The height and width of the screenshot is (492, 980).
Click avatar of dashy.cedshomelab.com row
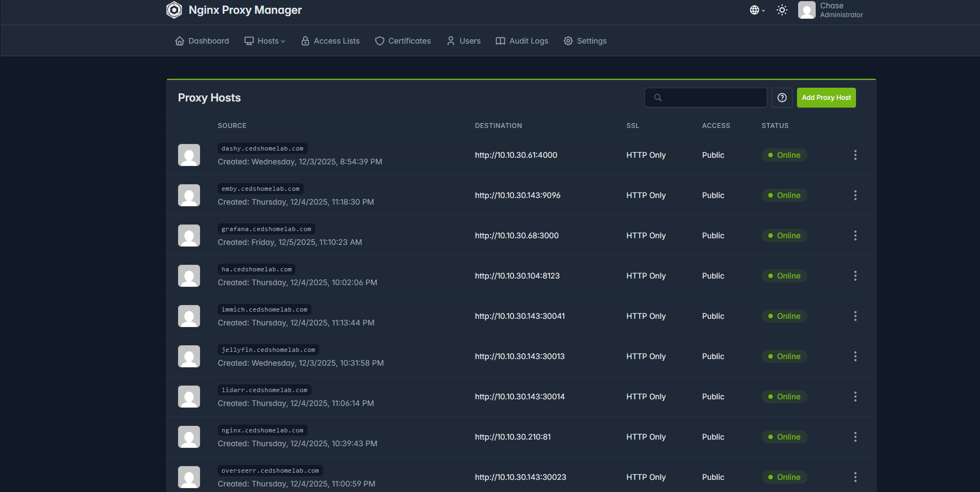point(189,155)
